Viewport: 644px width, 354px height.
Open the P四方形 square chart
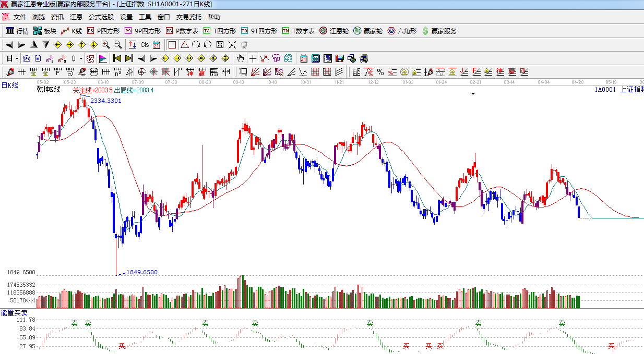click(103, 31)
